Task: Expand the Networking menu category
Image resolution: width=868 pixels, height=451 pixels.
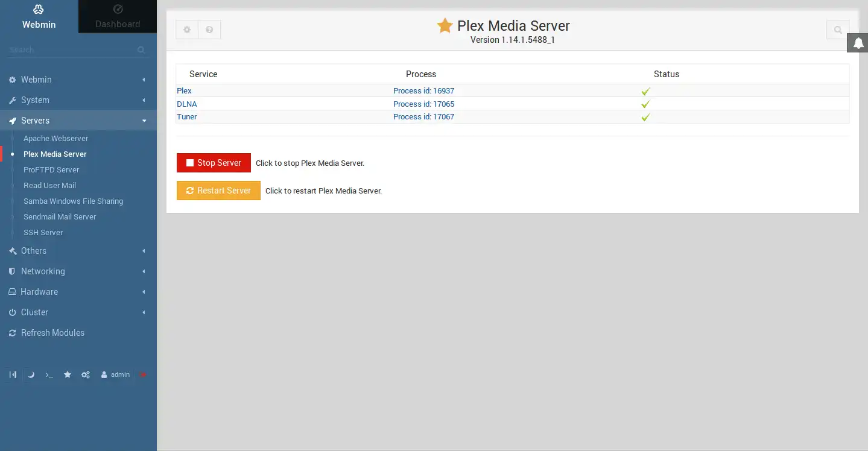Action: pyautogui.click(x=78, y=271)
